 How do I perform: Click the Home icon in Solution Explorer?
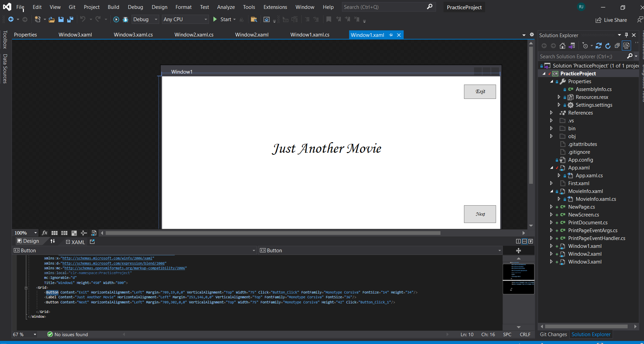(x=563, y=46)
